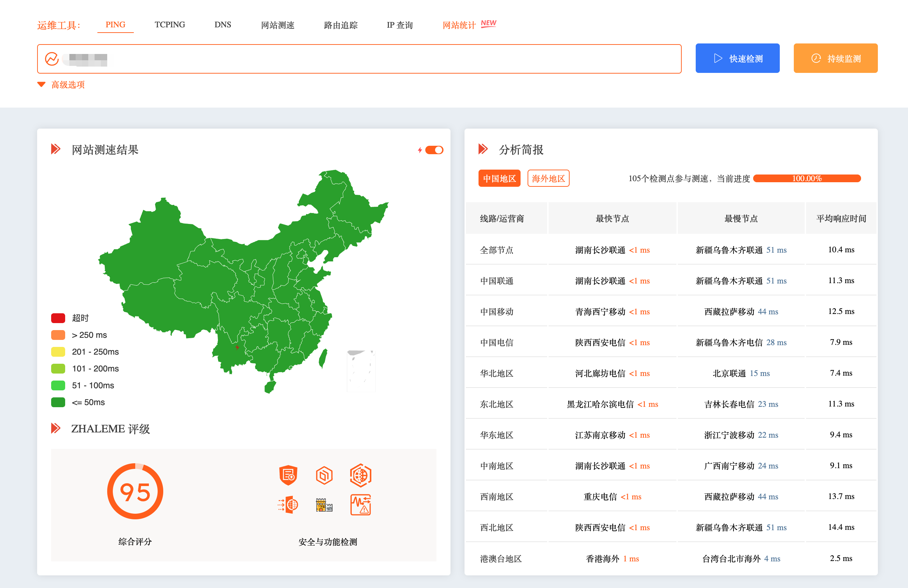Click the Great Wall firewall castle icon
Viewport: 908px width, 588px height.
tap(324, 505)
